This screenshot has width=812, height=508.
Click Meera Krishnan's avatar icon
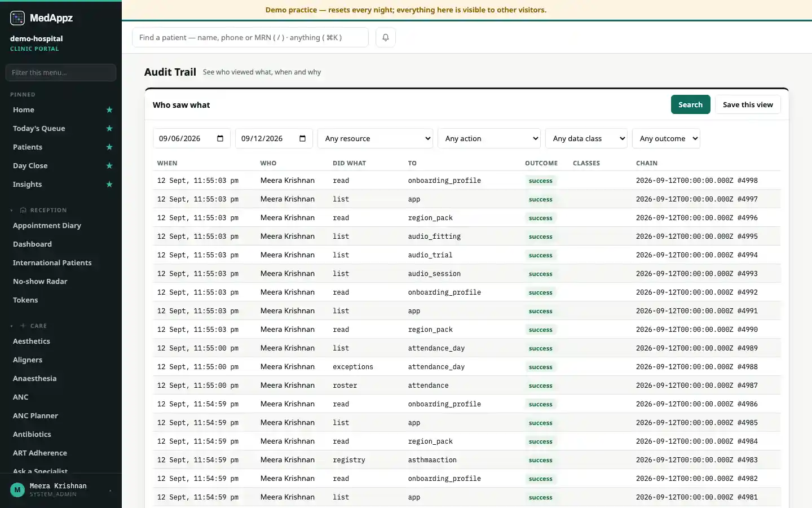[x=17, y=489]
